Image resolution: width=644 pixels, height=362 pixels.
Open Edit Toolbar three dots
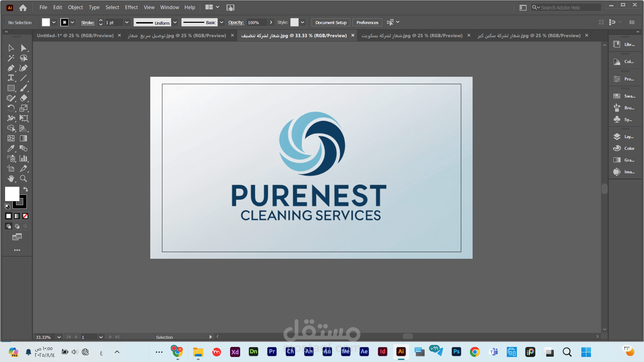click(17, 250)
